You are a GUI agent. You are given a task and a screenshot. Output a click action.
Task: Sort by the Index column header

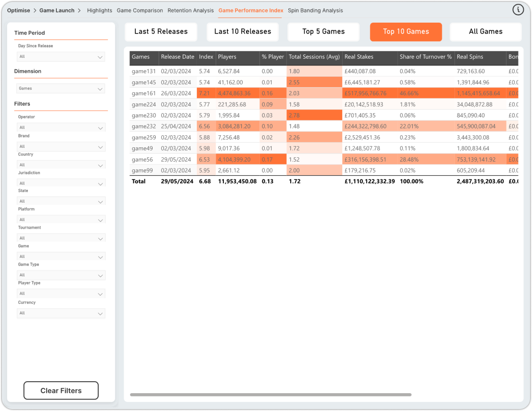tap(206, 57)
